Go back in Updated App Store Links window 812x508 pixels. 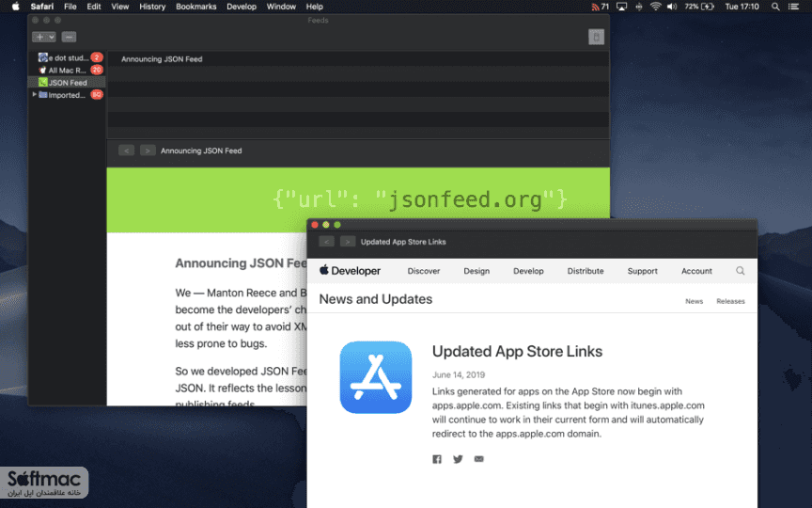326,242
